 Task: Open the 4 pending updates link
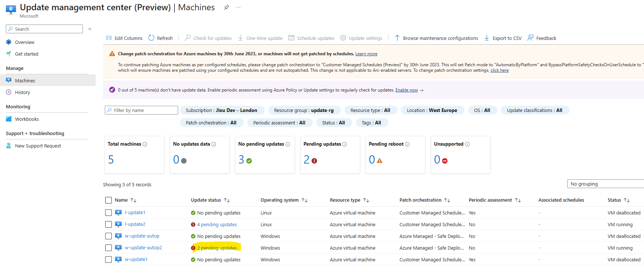click(x=217, y=224)
